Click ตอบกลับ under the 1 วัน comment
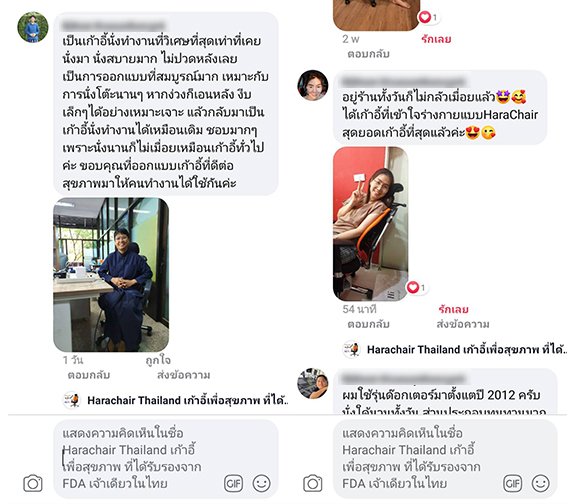This screenshot has height=504, width=570. click(x=89, y=375)
